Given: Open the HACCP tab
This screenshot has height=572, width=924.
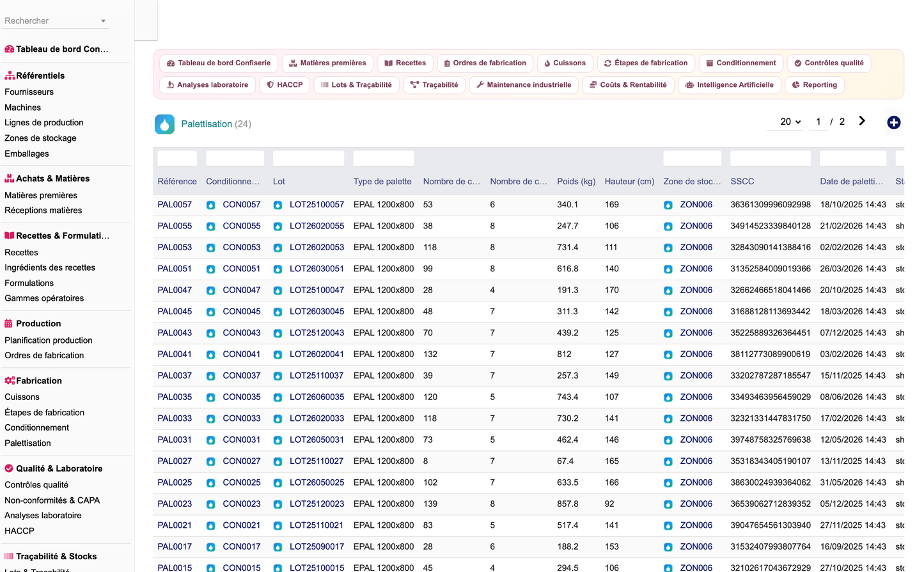Looking at the screenshot, I should click(x=285, y=84).
